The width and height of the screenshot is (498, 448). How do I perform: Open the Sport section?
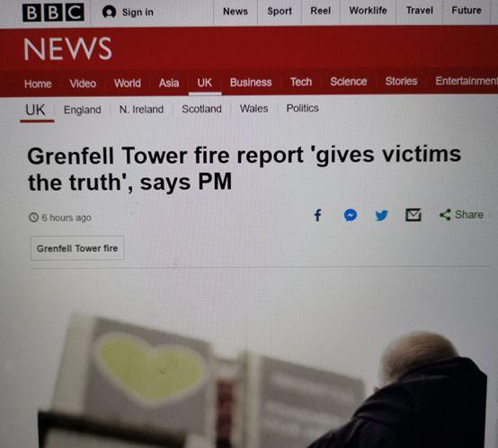point(280,11)
